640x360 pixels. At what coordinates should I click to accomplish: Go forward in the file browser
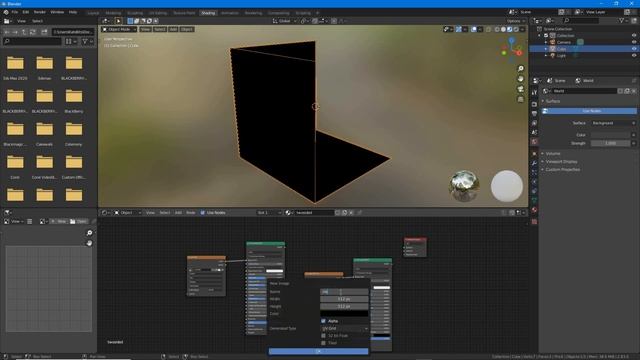[15, 31]
